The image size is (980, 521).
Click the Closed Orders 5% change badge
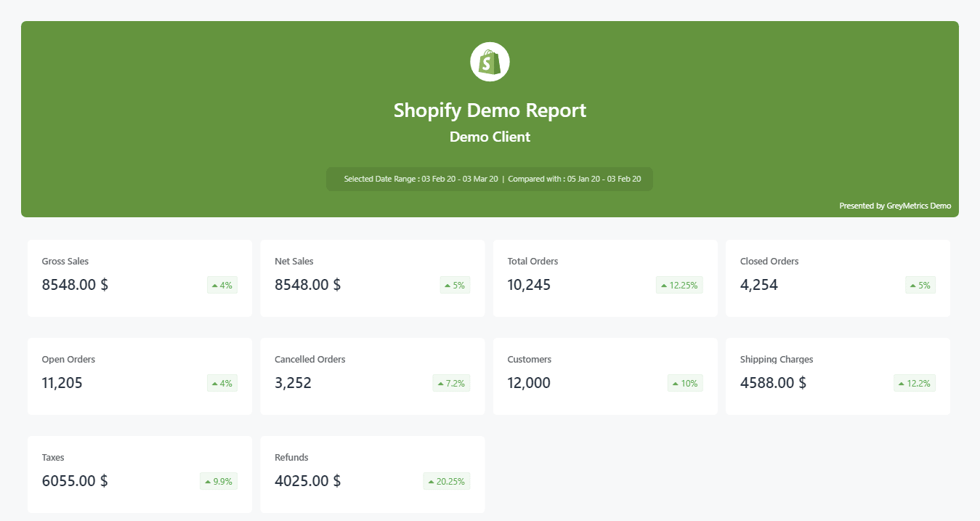[x=920, y=286]
